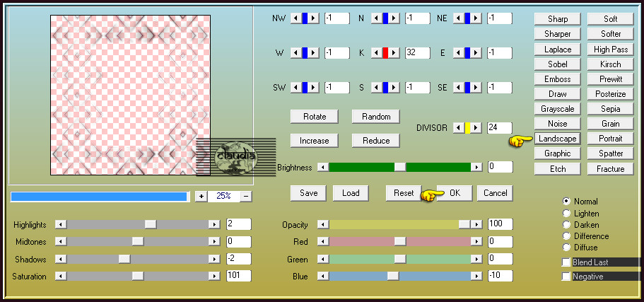This screenshot has width=644, height=302.
Task: Click the Reset button
Action: [x=404, y=193]
